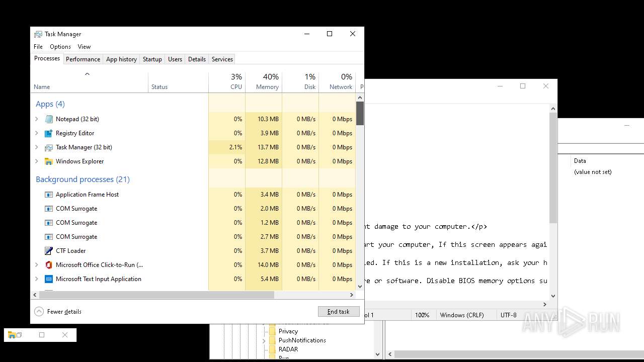Image resolution: width=644 pixels, height=362 pixels.
Task: Click the Task Manager process row icon
Action: click(x=49, y=147)
